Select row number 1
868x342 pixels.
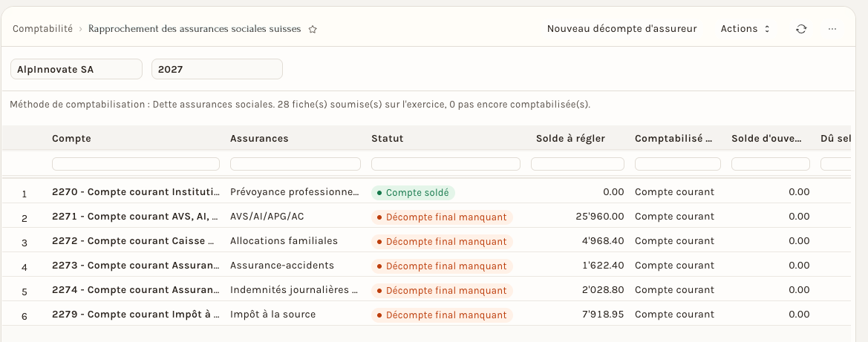pos(25,194)
